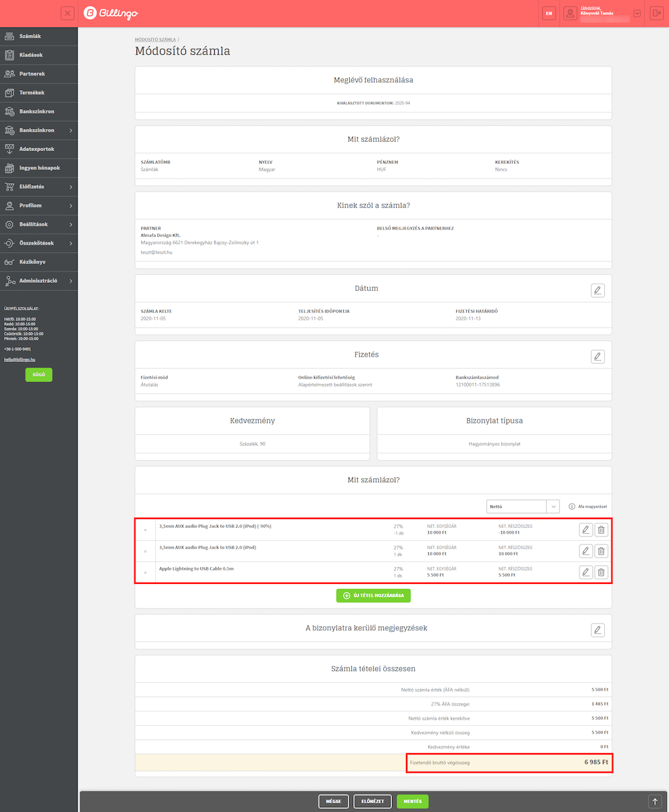Switch language with the EN button

click(x=549, y=13)
